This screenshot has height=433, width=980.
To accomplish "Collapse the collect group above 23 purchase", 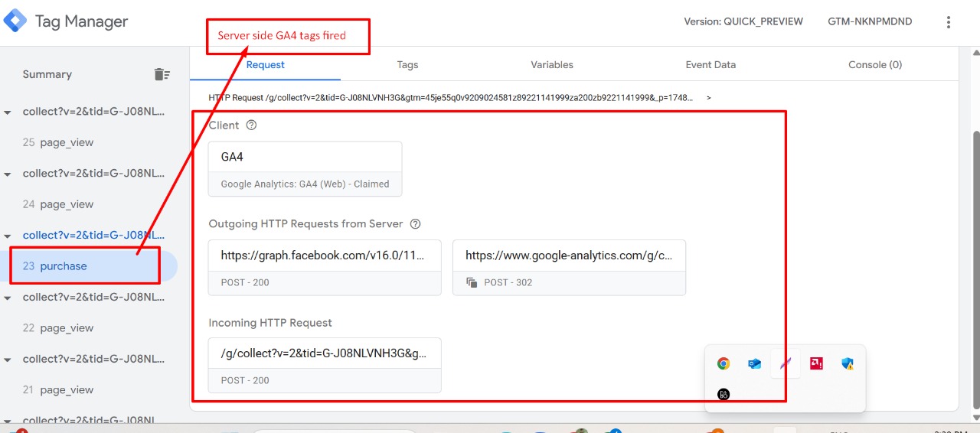I will pyautogui.click(x=8, y=236).
